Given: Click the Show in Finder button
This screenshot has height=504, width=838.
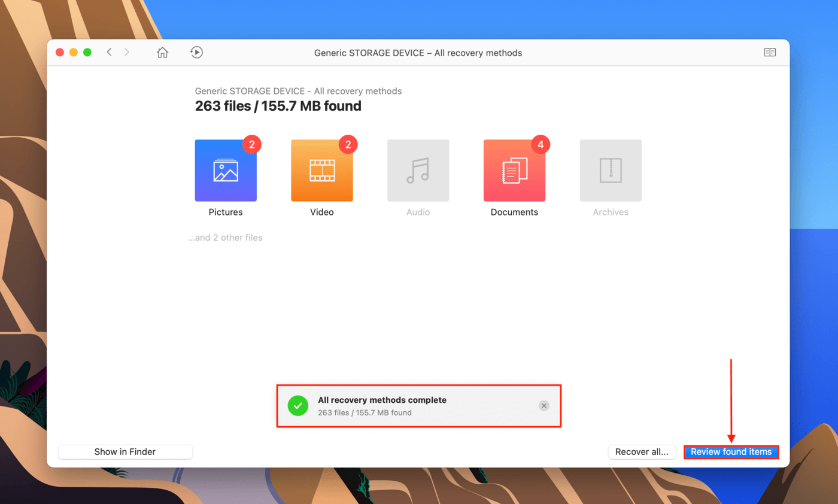Looking at the screenshot, I should [125, 452].
